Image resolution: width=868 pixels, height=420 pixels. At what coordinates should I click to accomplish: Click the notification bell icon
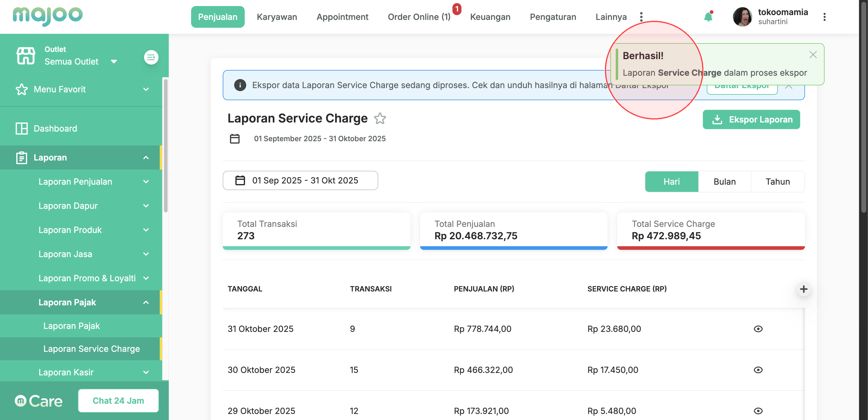point(708,17)
